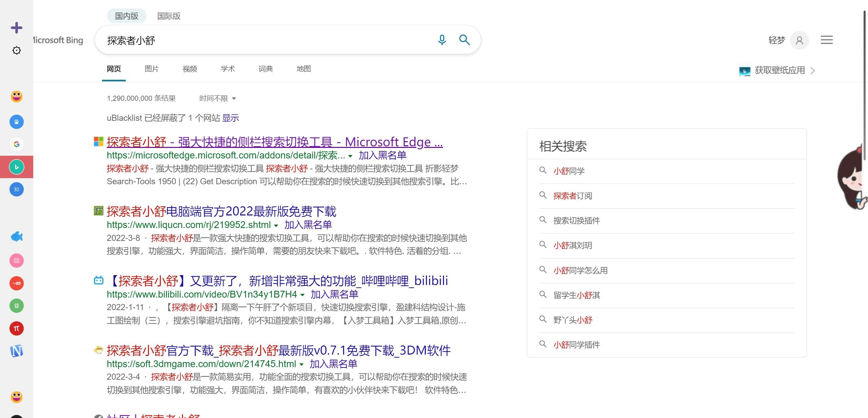Viewport: 868px width, 418px height.
Task: Select related search 小舒淇刘玥
Action: (x=573, y=245)
